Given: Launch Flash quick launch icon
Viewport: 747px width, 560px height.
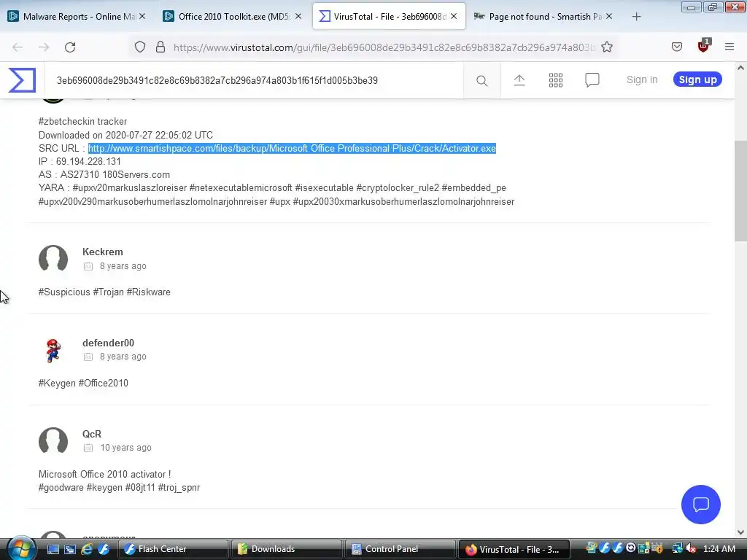Looking at the screenshot, I should pos(104,550).
